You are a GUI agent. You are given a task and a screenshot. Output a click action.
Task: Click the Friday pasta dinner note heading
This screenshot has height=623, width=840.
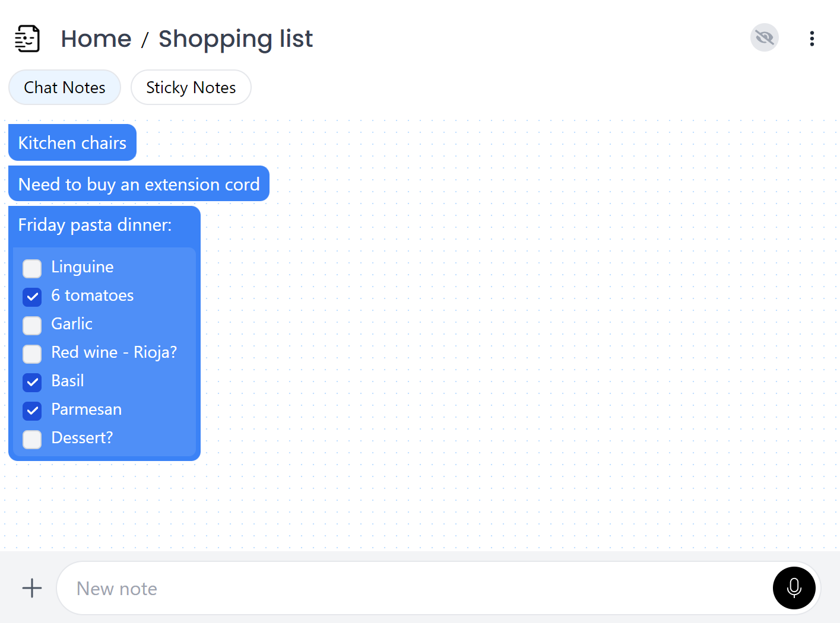(x=95, y=225)
